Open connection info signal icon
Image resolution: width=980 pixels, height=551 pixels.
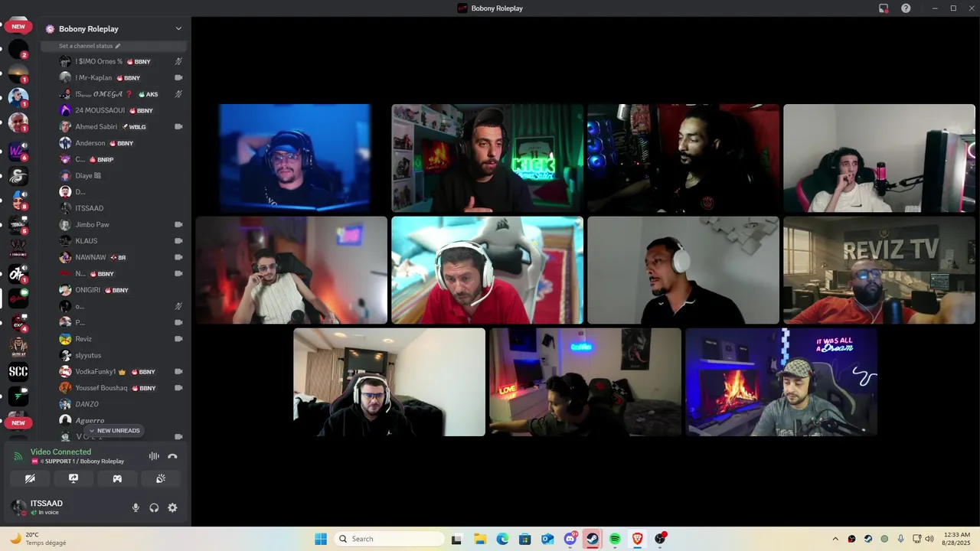18,456
